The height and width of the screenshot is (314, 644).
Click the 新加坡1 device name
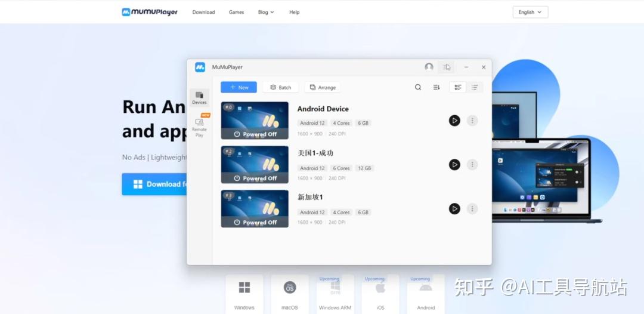[x=310, y=197]
